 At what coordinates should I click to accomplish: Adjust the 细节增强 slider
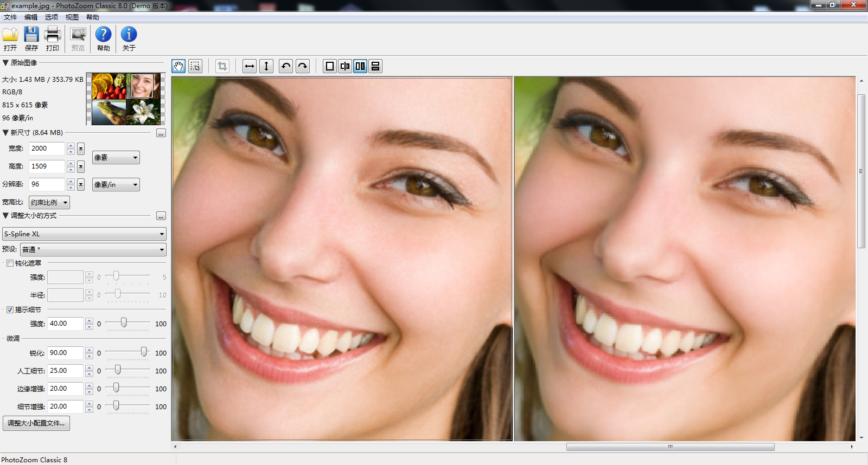pyautogui.click(x=116, y=406)
